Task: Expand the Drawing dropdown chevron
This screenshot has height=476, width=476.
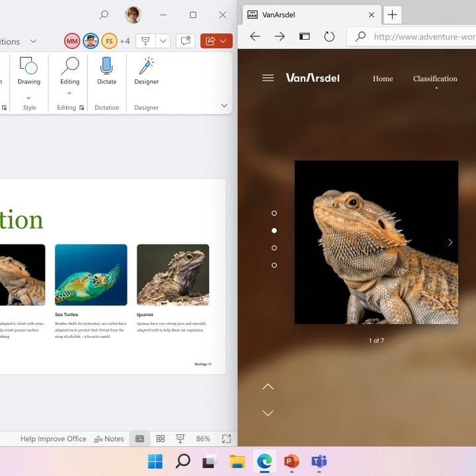Action: point(28,98)
